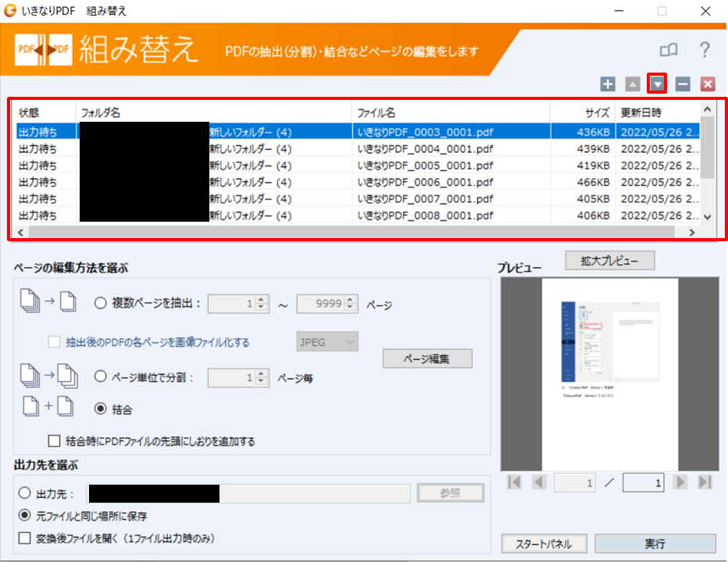Open the manual book icon
728x562 pixels.
[669, 50]
